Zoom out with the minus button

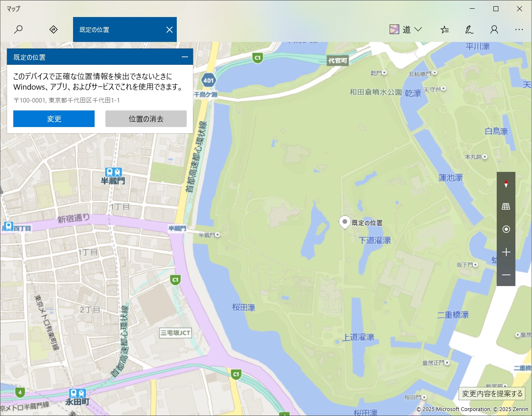click(506, 275)
